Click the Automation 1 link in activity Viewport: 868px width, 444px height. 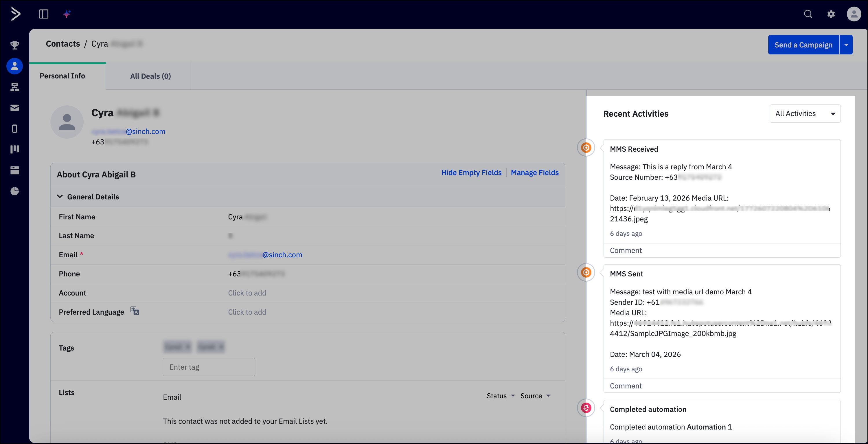[709, 427]
